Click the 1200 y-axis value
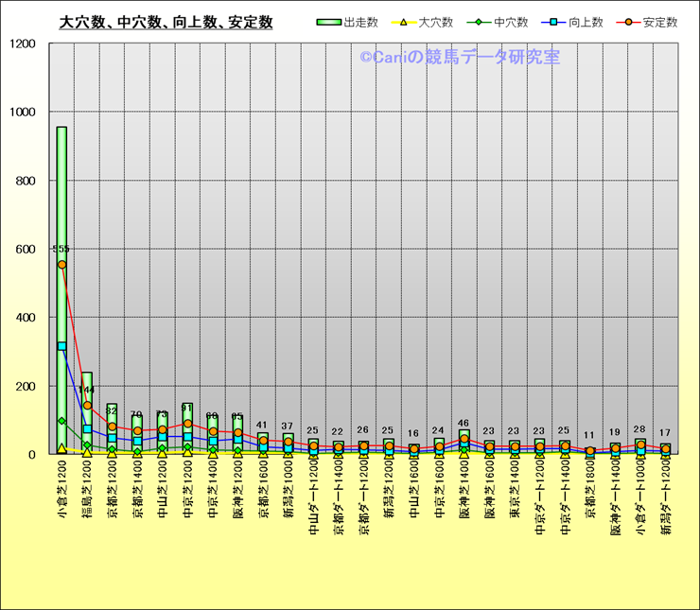Viewport: 700px width, 610px height. point(23,44)
